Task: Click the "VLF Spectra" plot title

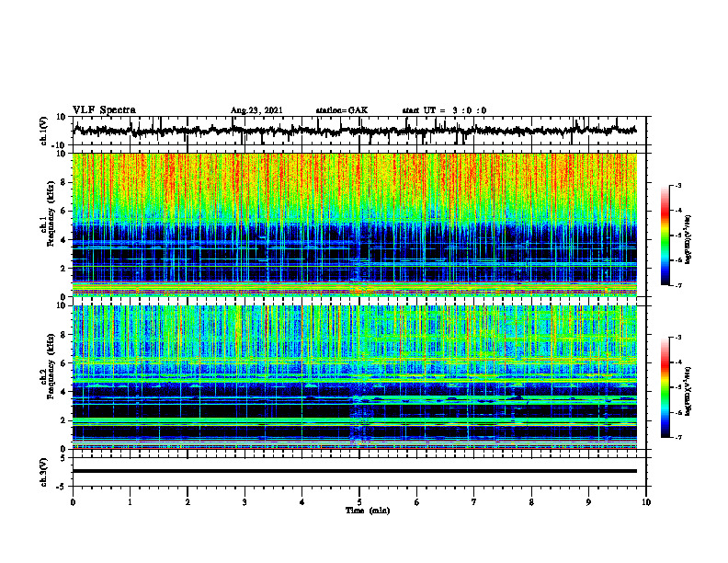Action: coord(104,110)
